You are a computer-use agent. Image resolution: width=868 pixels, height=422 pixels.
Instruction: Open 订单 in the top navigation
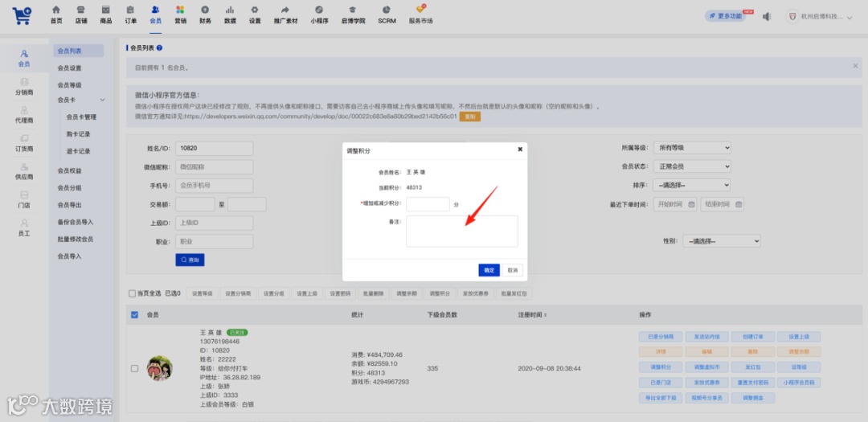coord(131,14)
